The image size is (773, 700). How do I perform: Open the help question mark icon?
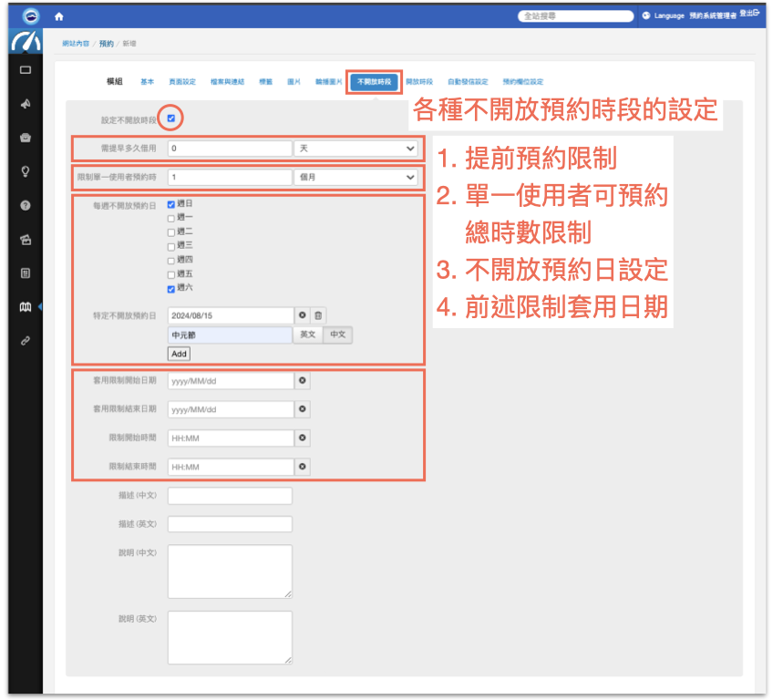click(25, 204)
